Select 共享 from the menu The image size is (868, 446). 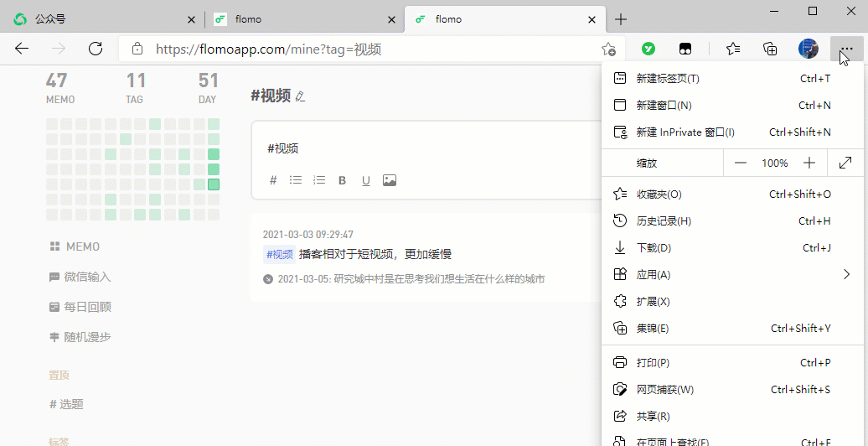[x=731, y=416]
